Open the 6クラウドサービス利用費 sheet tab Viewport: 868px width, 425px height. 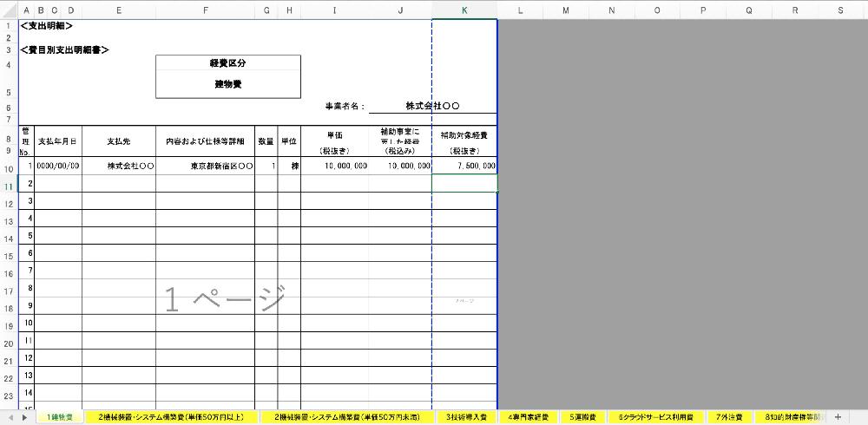[x=656, y=416]
